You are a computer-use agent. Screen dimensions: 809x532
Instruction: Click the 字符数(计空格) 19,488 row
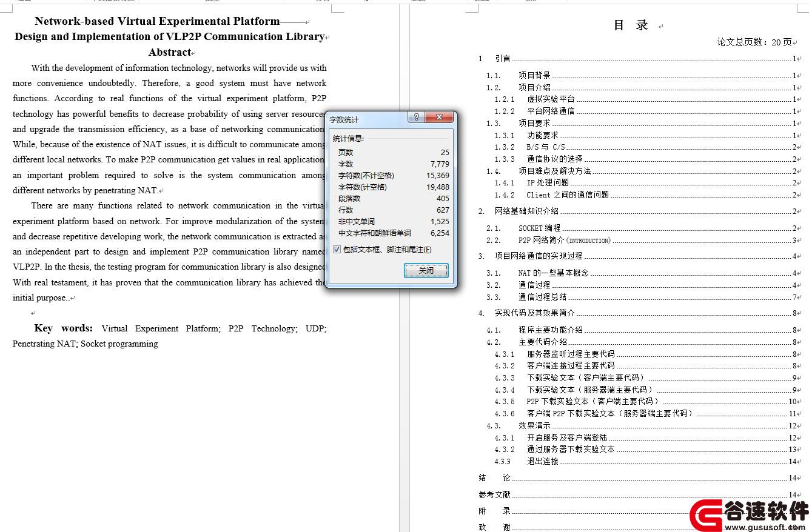tap(394, 187)
